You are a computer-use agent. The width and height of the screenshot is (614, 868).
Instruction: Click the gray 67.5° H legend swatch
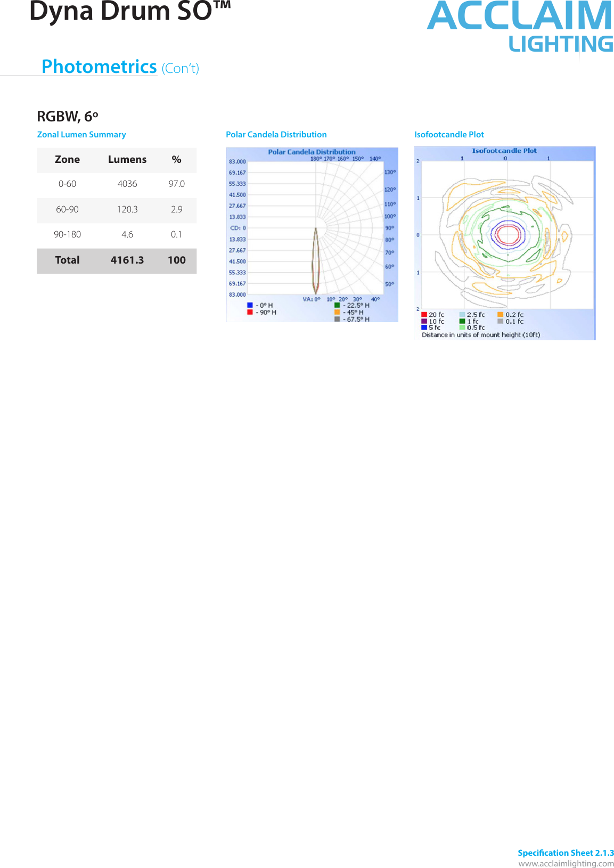pyautogui.click(x=337, y=319)
